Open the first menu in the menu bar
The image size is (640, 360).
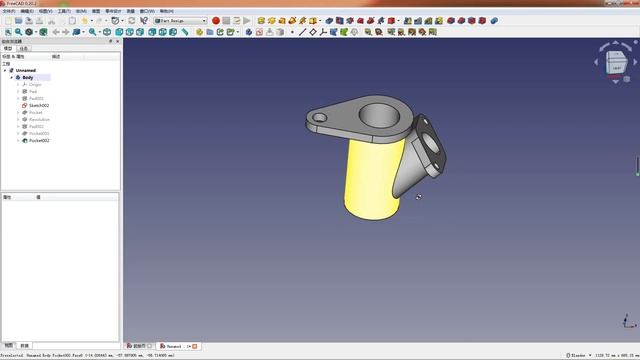click(9, 11)
